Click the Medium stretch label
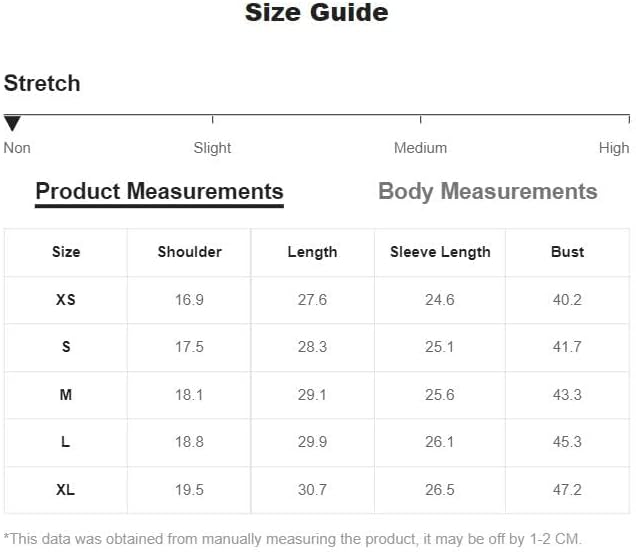 [420, 148]
